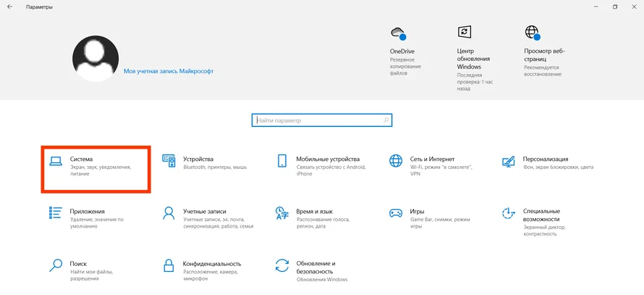
Task: Click the user avatar picture
Action: pos(96,58)
